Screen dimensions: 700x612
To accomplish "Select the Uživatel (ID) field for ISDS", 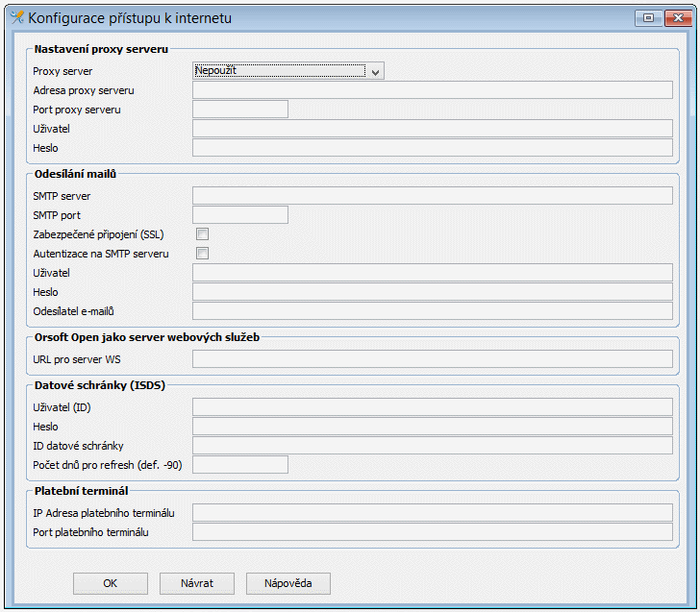I will [432, 407].
